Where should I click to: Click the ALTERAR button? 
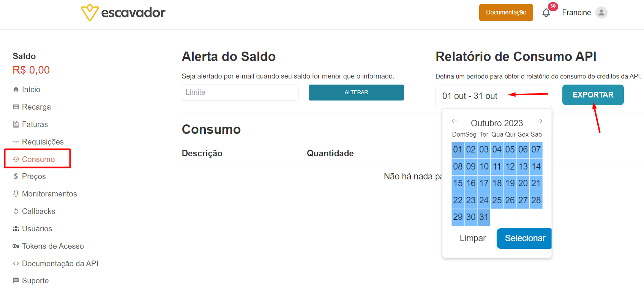[356, 93]
